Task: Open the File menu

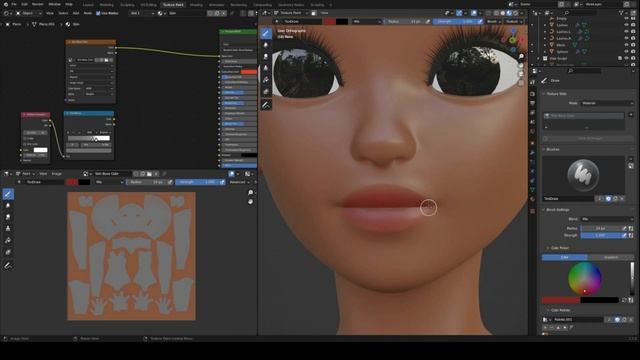Action: click(x=14, y=4)
